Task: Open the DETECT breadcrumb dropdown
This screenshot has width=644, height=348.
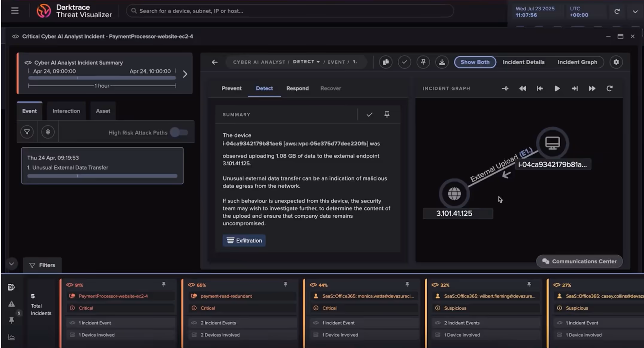Action: [306, 62]
